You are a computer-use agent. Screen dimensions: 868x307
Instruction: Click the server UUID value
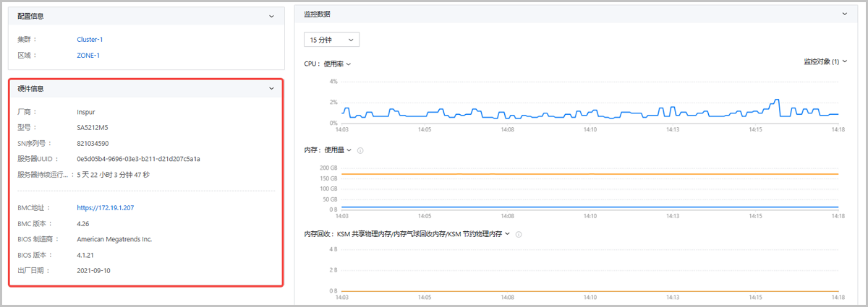click(x=138, y=159)
